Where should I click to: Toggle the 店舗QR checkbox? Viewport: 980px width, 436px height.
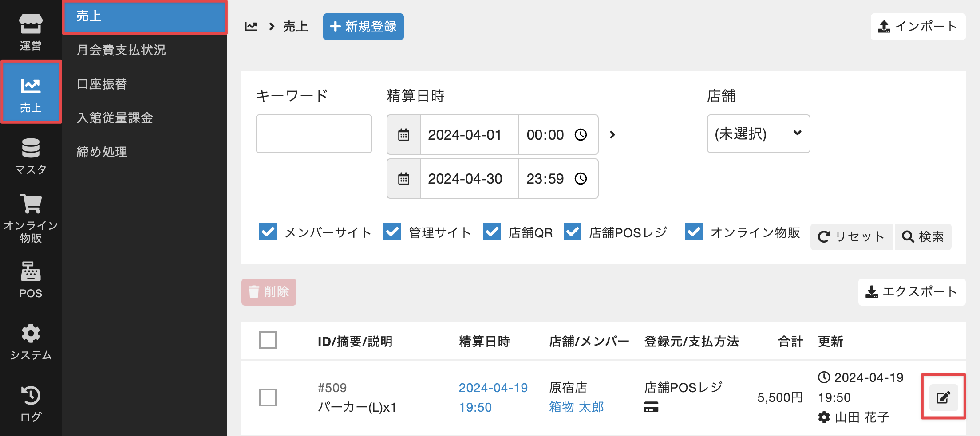tap(492, 232)
